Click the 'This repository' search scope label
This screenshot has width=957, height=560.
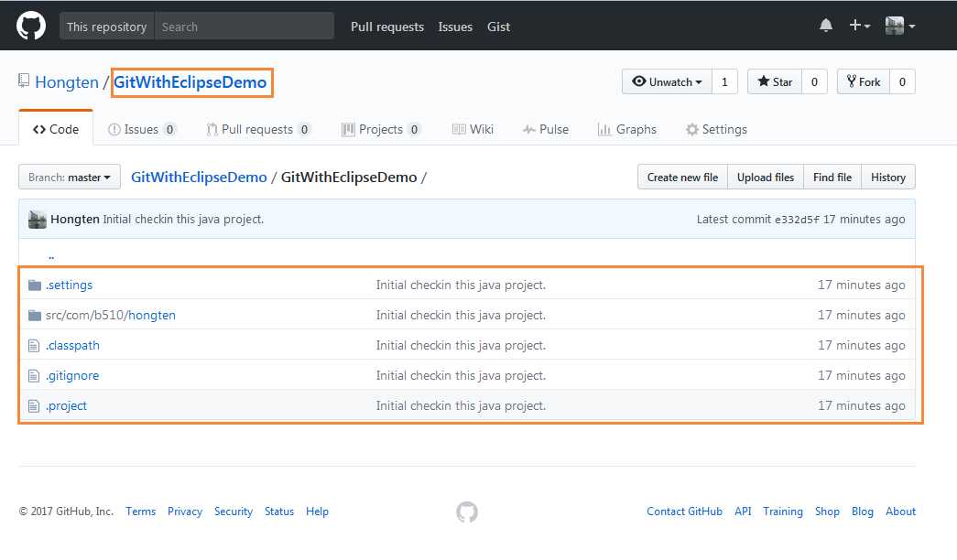107,27
